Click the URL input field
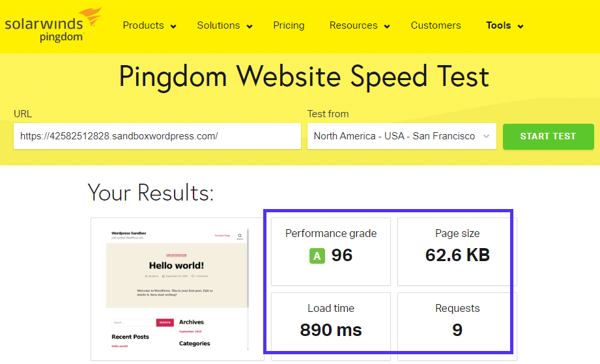 pos(157,137)
